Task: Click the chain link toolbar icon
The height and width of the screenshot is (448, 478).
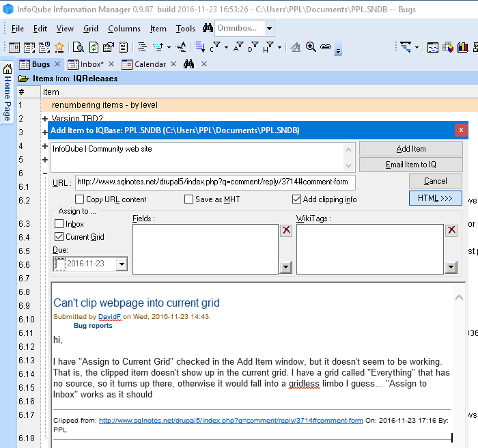Action: pyautogui.click(x=326, y=47)
